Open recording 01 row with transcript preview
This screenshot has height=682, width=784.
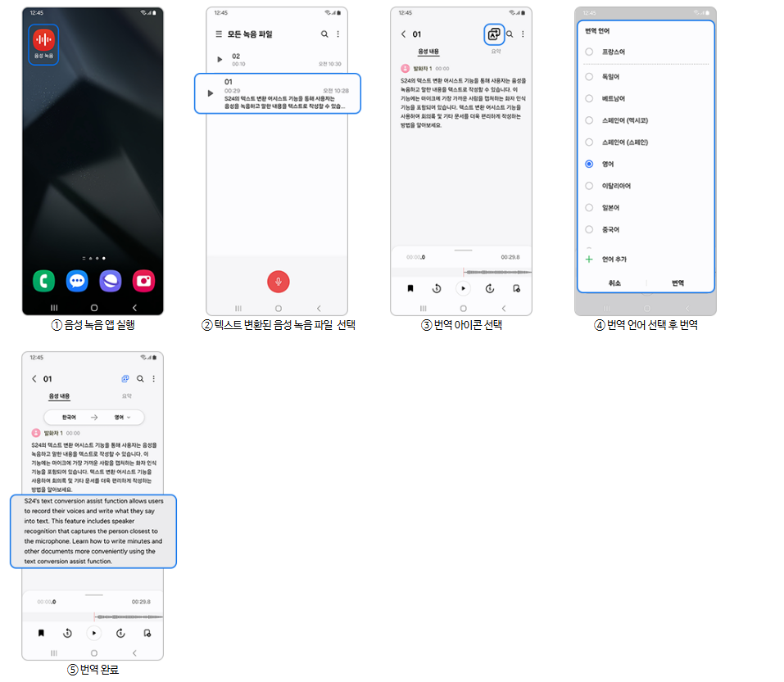point(278,93)
